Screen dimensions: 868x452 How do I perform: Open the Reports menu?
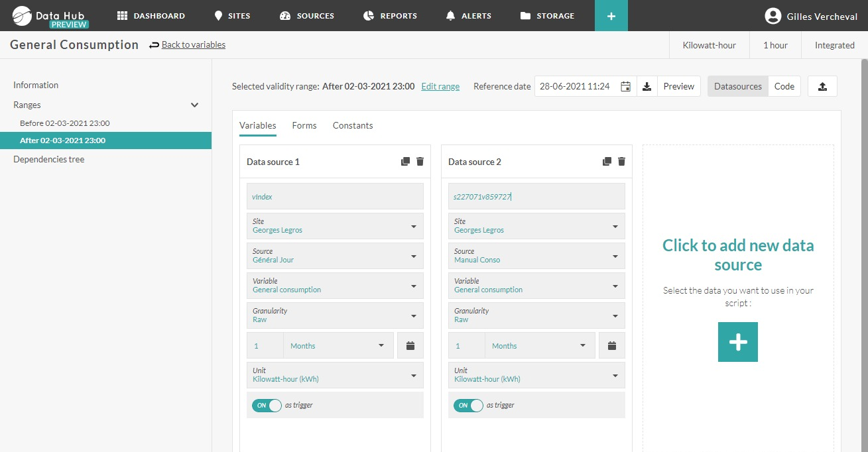click(x=391, y=16)
